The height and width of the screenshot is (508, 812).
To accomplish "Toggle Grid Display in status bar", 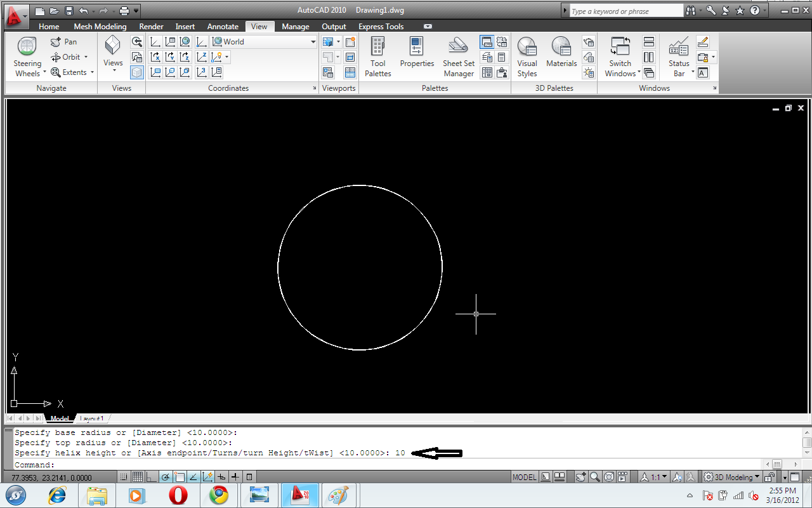I will click(x=138, y=477).
